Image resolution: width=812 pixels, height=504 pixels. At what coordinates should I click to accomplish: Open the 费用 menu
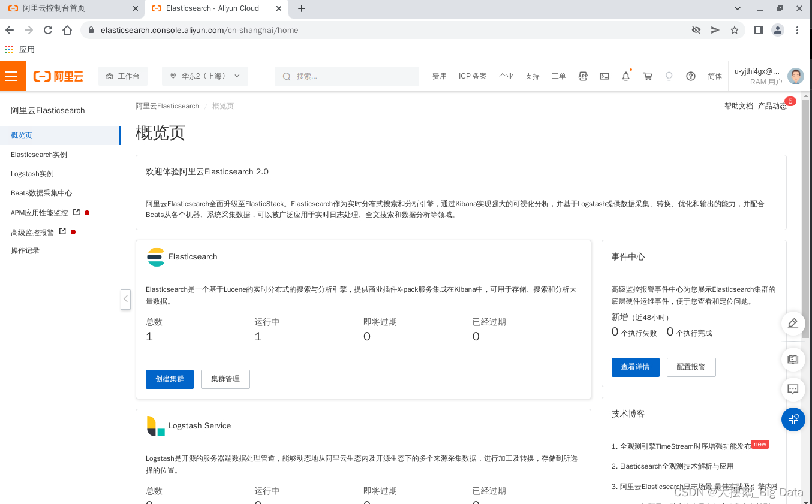click(440, 76)
